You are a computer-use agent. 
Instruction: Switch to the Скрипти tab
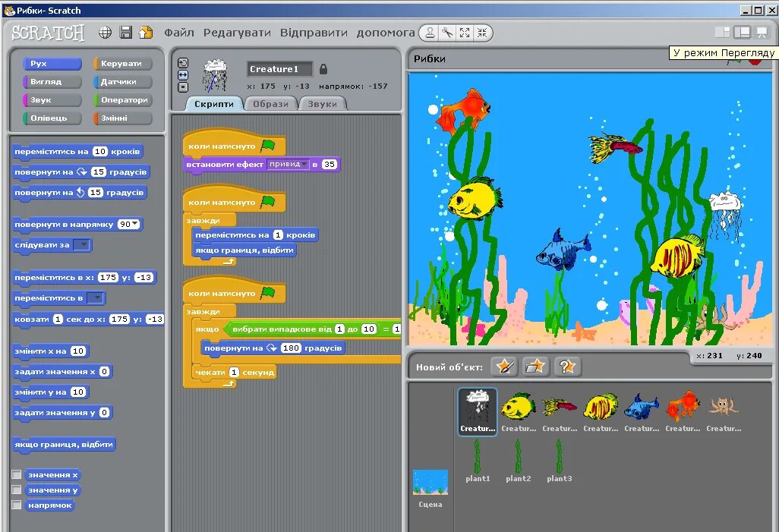213,104
